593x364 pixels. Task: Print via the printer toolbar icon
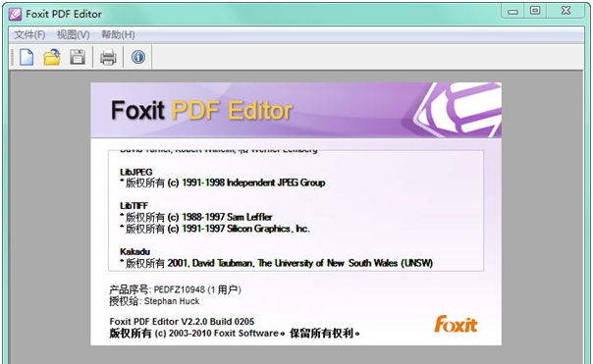(x=108, y=58)
